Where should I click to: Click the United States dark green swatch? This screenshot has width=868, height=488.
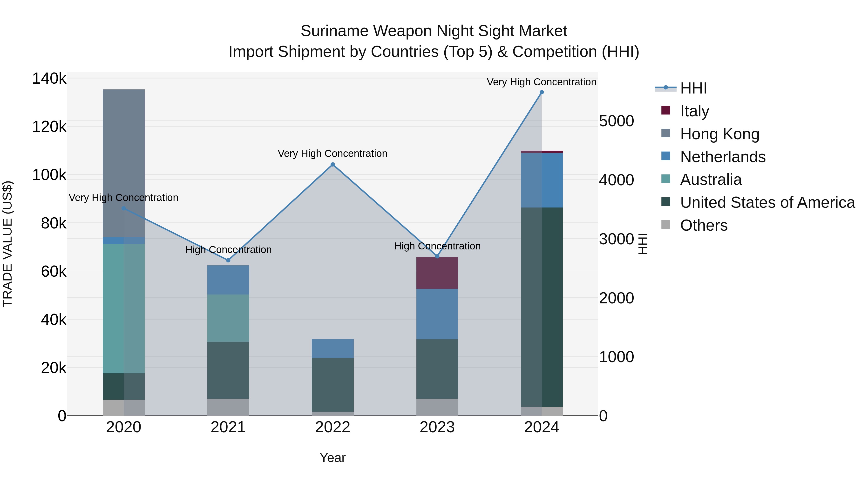666,202
